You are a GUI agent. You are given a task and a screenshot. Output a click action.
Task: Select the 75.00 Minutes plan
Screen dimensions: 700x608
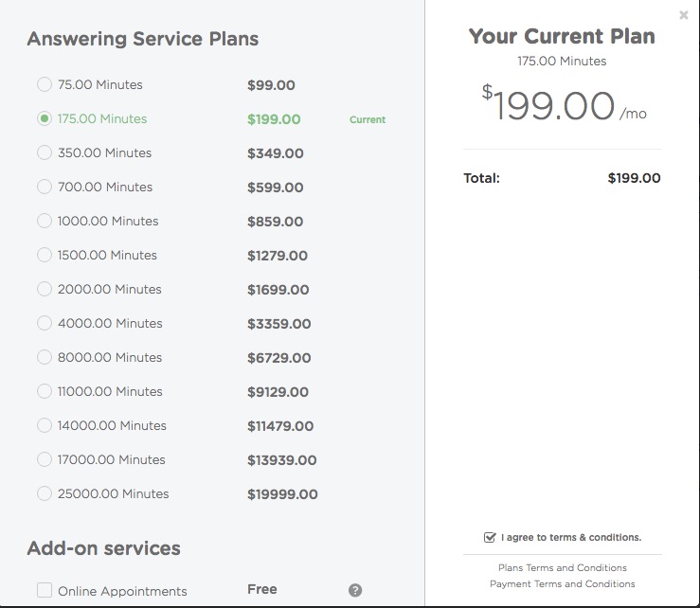tap(45, 85)
